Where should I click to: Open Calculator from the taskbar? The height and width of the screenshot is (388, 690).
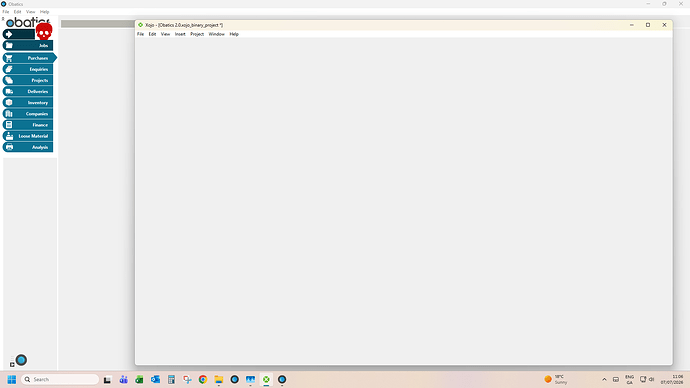tap(171, 379)
